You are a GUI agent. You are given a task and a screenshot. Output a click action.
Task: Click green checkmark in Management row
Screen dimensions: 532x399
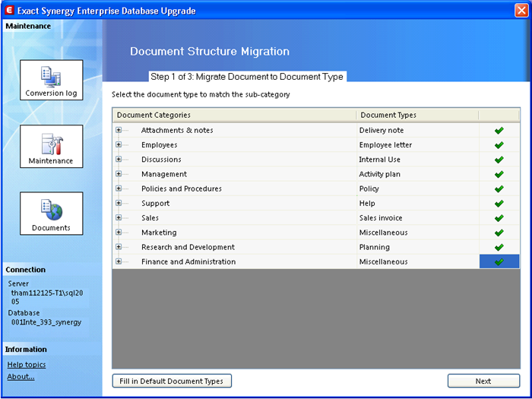click(499, 174)
